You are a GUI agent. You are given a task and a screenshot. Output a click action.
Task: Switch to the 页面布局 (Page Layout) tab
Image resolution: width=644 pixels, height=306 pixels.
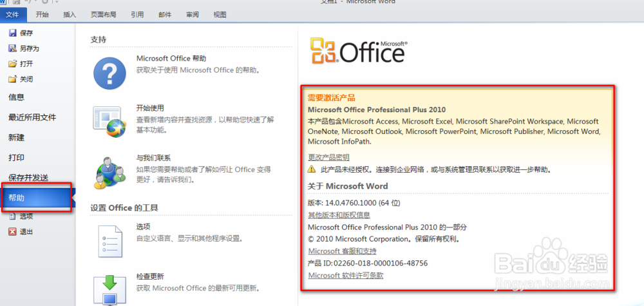(x=103, y=15)
